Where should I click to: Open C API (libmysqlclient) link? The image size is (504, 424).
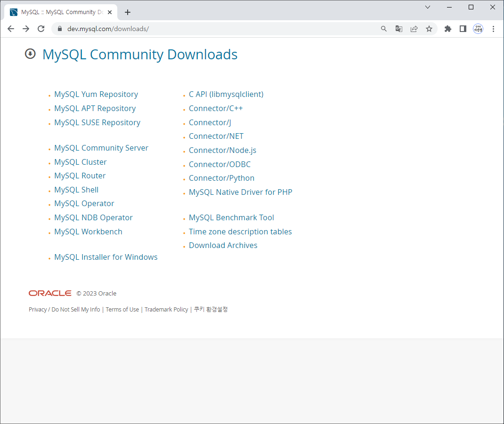click(x=226, y=95)
